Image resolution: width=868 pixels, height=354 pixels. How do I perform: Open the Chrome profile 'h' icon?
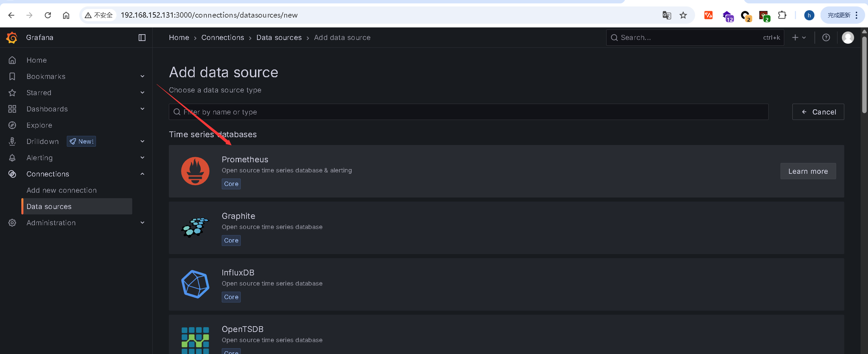click(809, 15)
